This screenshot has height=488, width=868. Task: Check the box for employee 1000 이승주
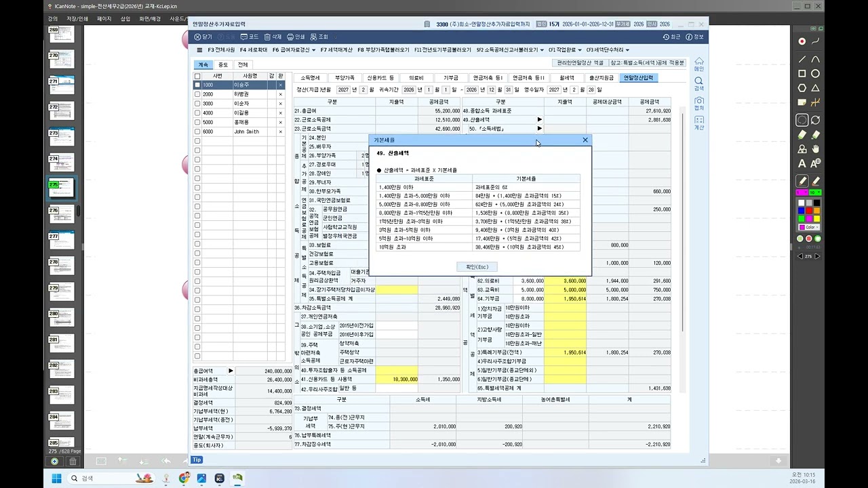tap(197, 85)
